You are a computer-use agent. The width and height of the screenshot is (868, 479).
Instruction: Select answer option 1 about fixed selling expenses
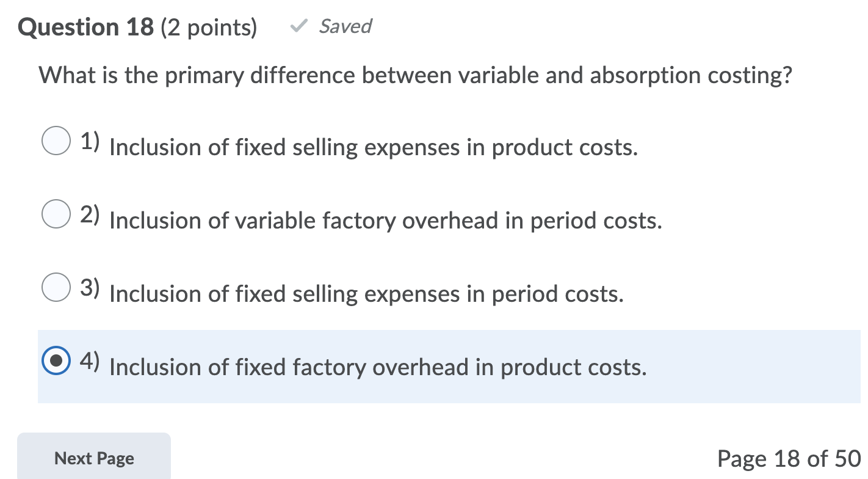56,141
